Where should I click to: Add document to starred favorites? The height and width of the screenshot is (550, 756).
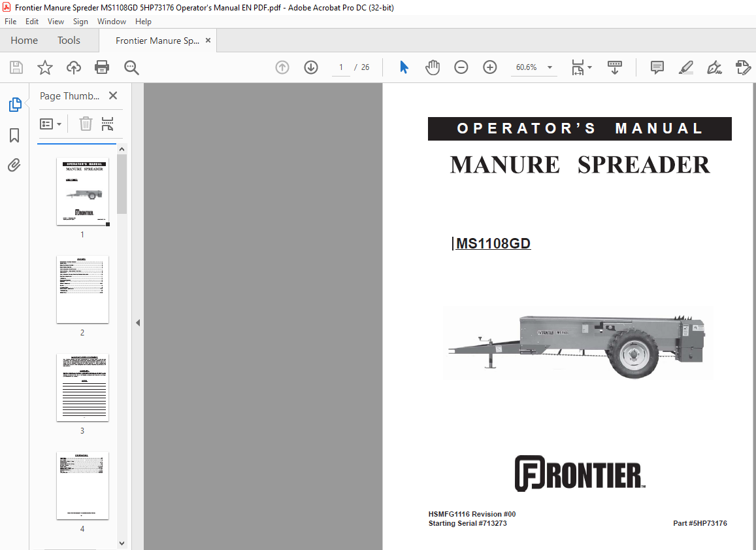click(x=45, y=67)
